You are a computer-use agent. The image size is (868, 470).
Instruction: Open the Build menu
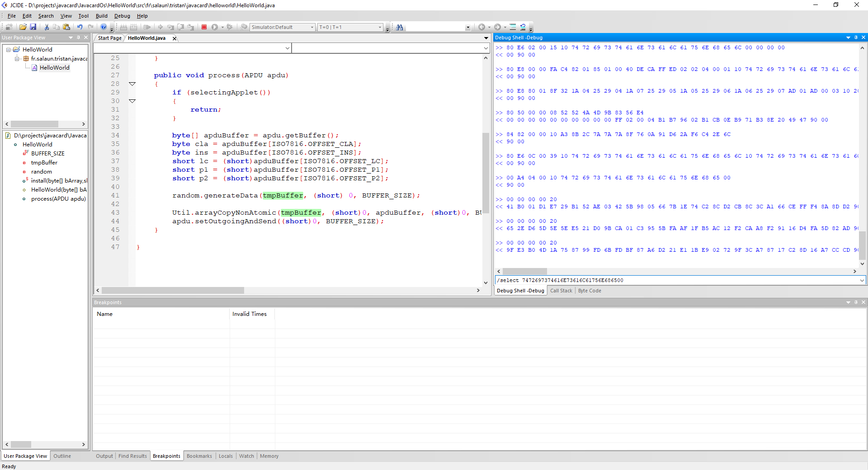point(101,16)
